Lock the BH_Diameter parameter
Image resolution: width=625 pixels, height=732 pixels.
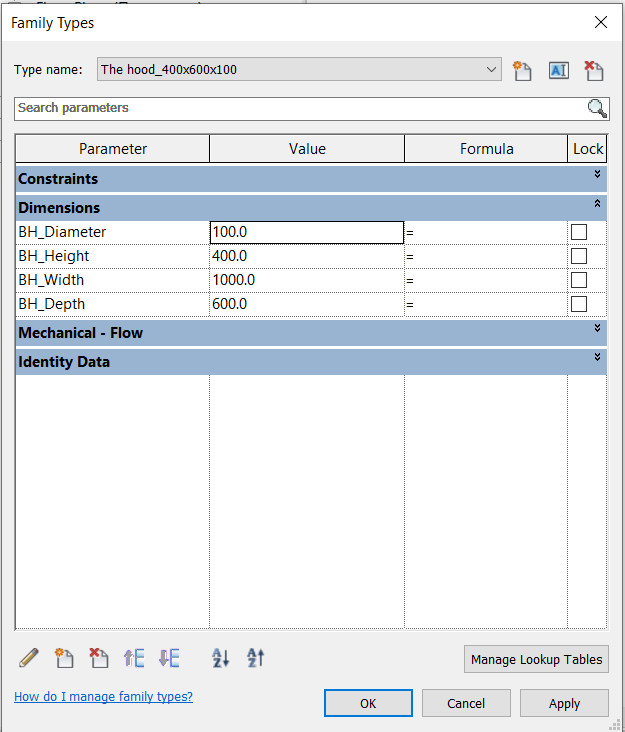pyautogui.click(x=578, y=232)
